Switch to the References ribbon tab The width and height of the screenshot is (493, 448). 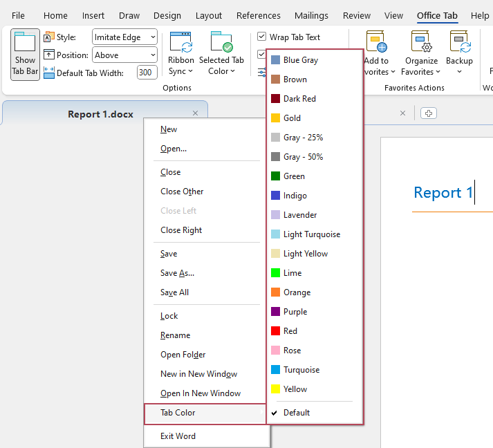click(258, 15)
